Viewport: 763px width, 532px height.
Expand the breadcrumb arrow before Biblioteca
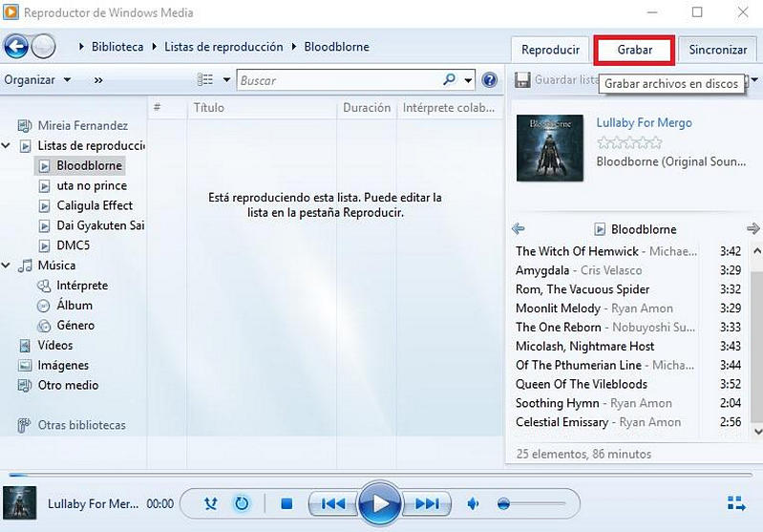click(81, 47)
